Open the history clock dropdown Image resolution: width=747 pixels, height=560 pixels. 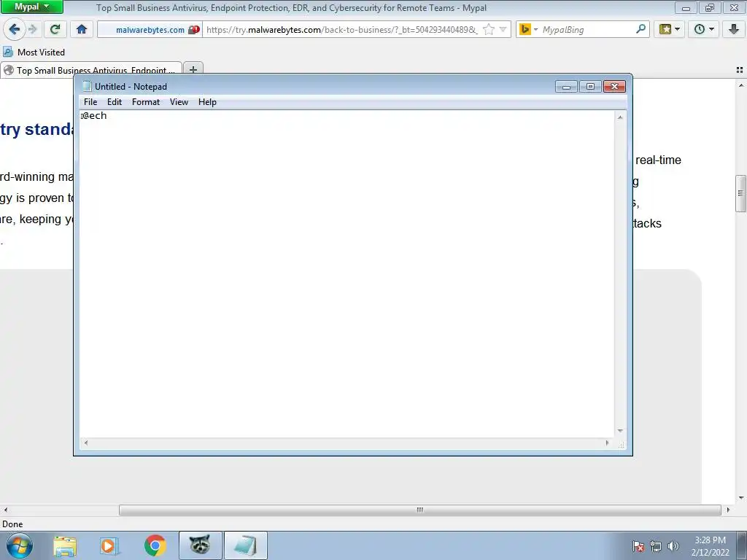pos(704,29)
